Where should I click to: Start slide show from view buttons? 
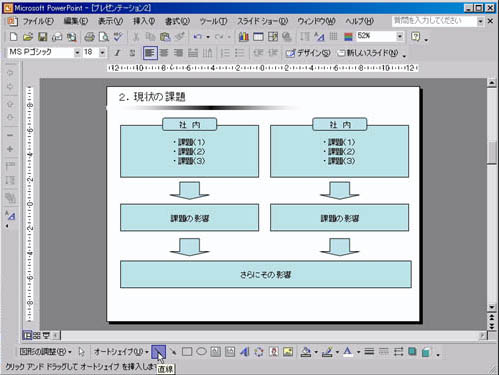[46, 335]
